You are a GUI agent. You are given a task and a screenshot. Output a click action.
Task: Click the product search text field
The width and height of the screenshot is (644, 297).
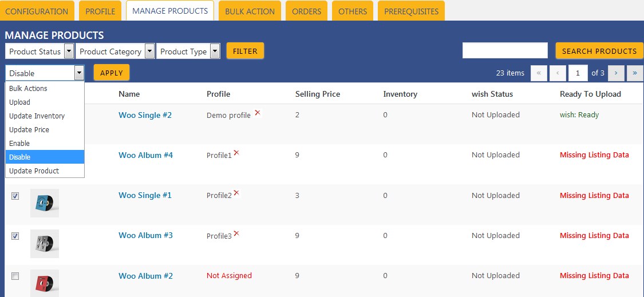(505, 50)
